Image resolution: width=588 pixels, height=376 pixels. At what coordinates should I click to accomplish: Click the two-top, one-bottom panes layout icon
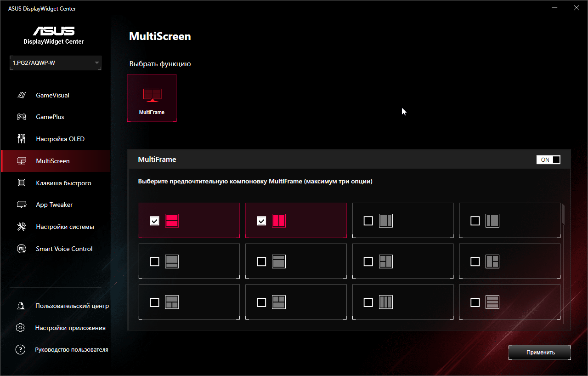coord(279,302)
